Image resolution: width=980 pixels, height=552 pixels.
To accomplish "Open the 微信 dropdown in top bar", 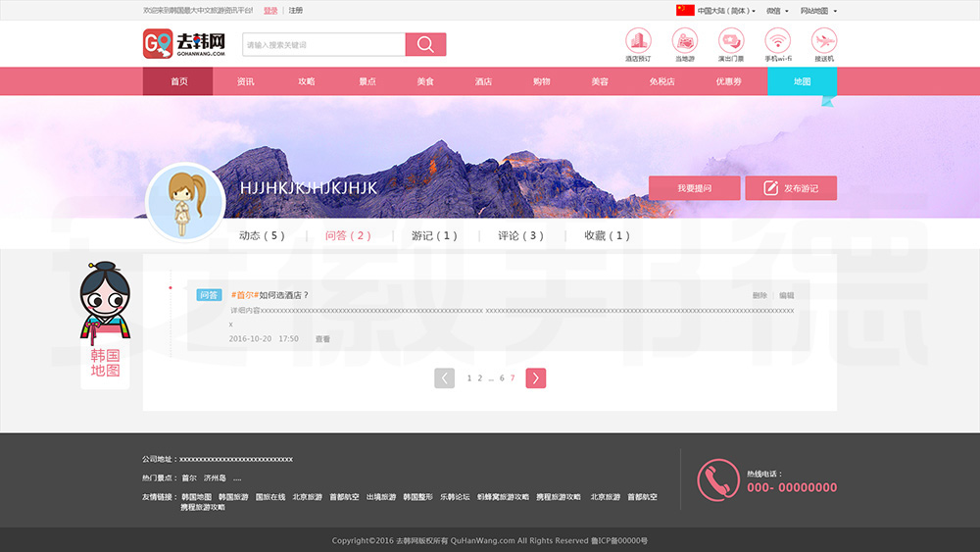I will [777, 11].
